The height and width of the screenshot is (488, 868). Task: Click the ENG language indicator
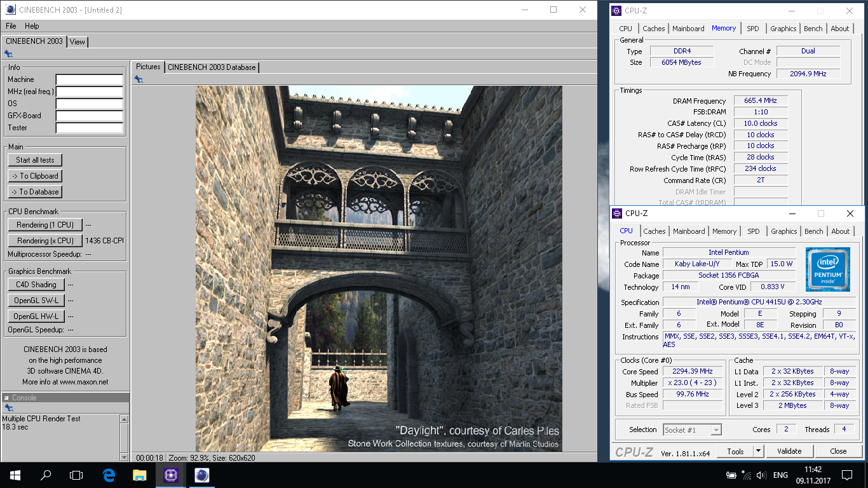point(780,475)
